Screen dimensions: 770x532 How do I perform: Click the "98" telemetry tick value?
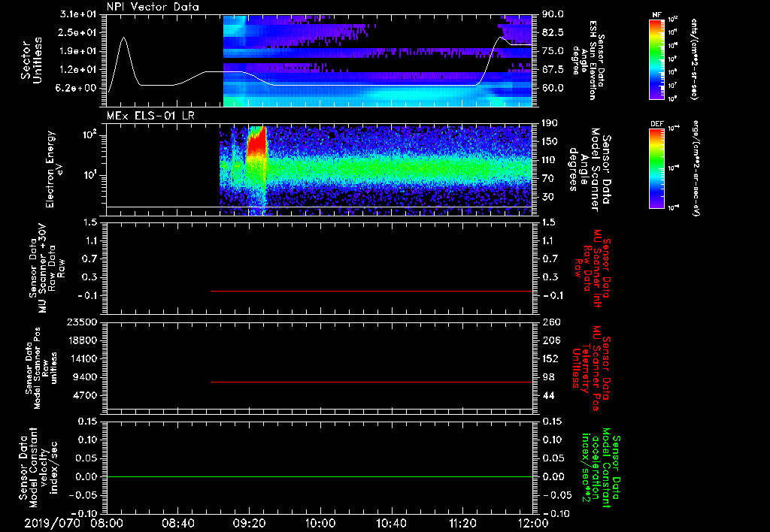point(548,377)
